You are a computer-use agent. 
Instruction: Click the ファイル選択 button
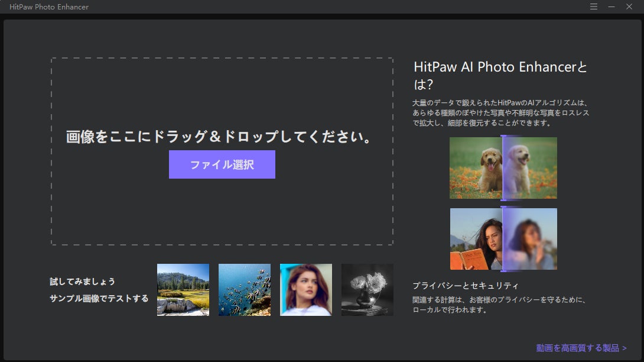[222, 164]
